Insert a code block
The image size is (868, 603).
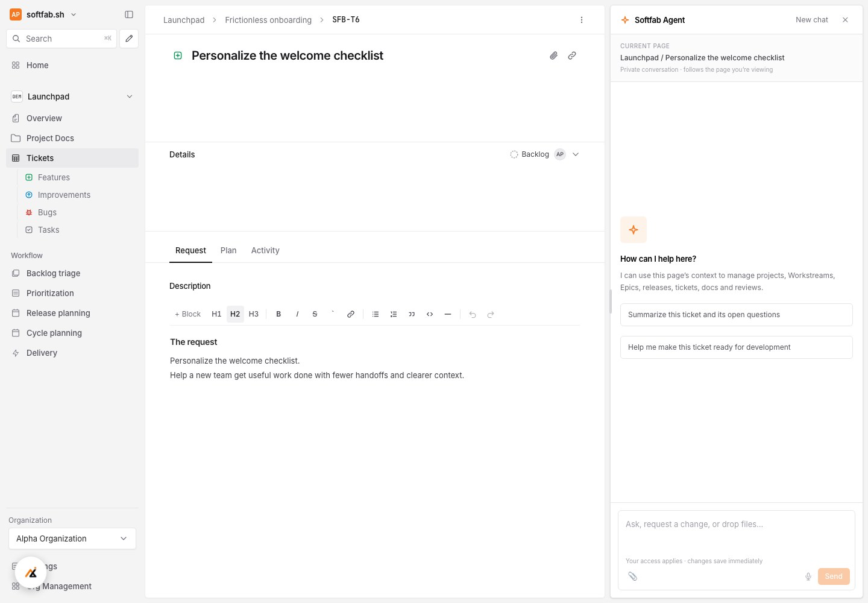(x=430, y=314)
